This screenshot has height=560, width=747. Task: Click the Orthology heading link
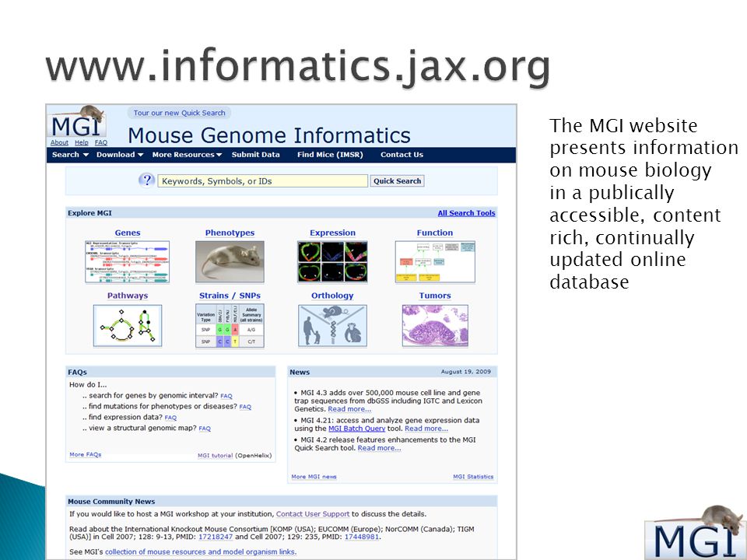(x=332, y=296)
